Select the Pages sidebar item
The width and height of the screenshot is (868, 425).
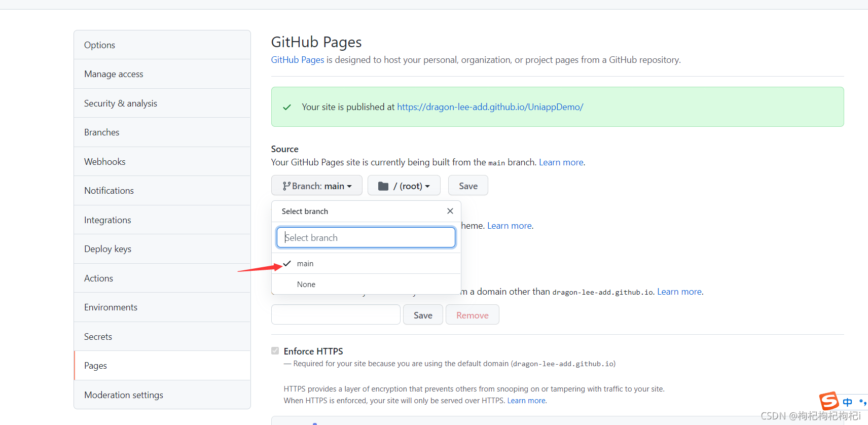click(162, 366)
